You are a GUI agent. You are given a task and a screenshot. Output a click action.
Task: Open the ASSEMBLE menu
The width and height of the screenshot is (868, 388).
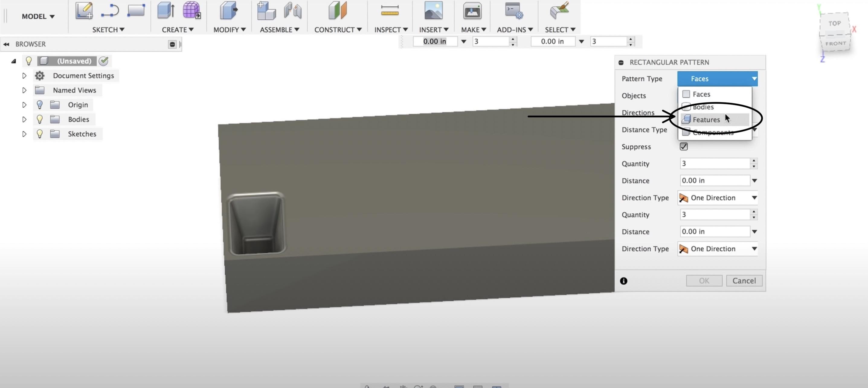pyautogui.click(x=279, y=30)
